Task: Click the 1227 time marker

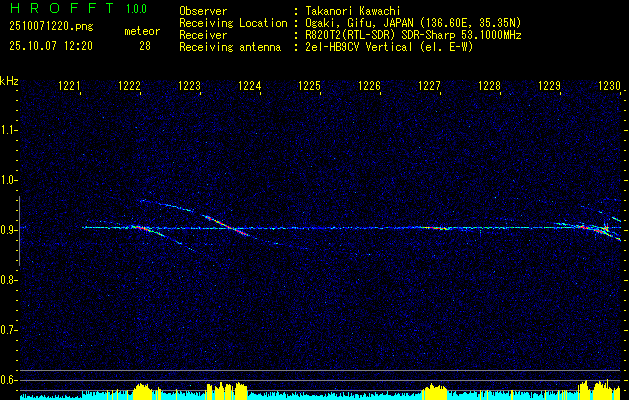Action: [429, 85]
